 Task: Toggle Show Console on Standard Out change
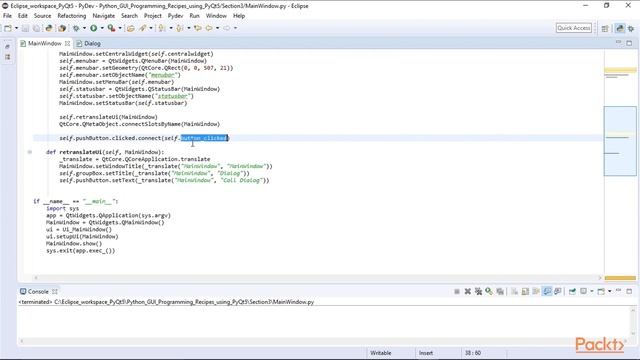(x=547, y=291)
